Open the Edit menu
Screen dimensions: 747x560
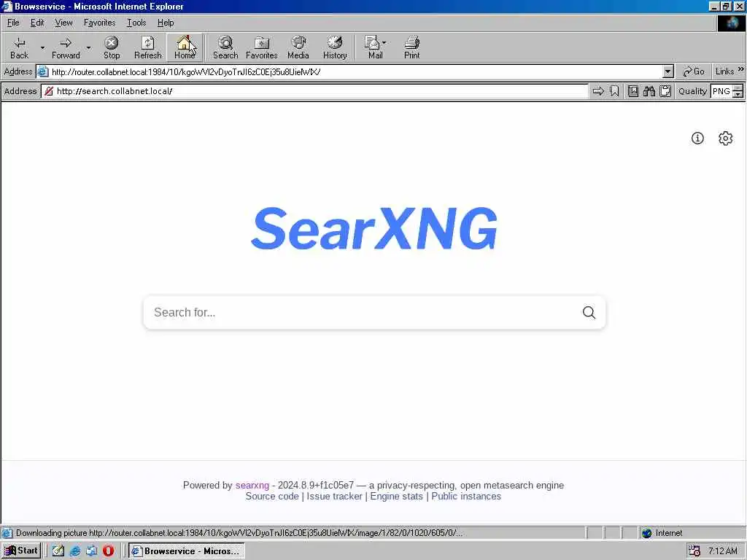[37, 23]
